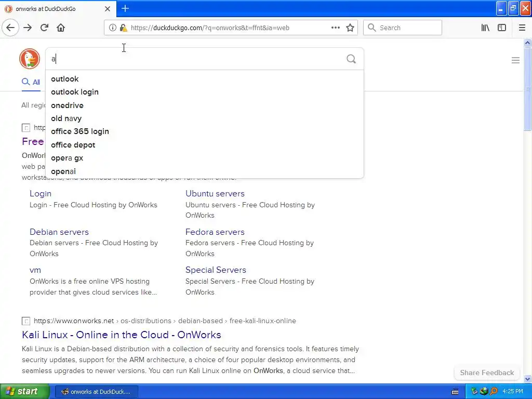This screenshot has height=399, width=532.
Task: Close the onworks at DuckDuckGo tab
Action: (108, 9)
